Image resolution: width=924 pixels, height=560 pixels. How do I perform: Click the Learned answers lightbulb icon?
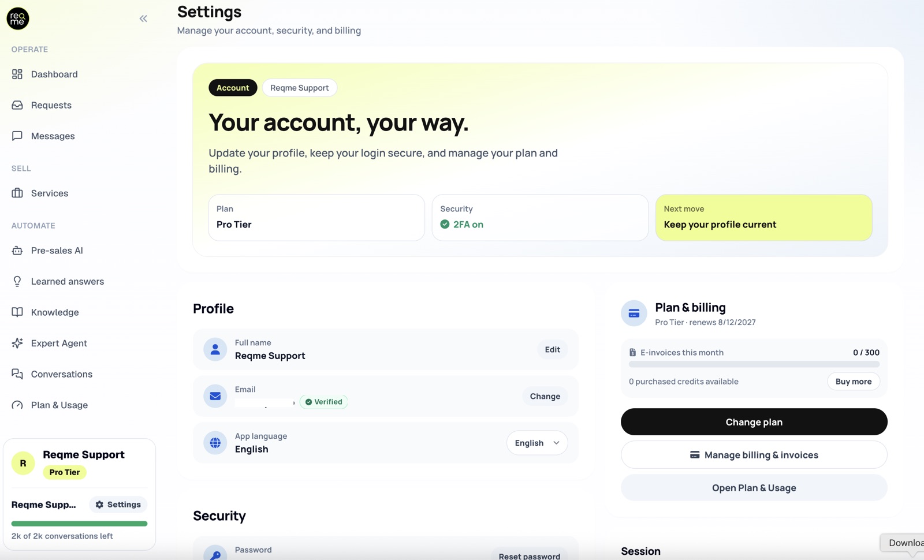(17, 281)
